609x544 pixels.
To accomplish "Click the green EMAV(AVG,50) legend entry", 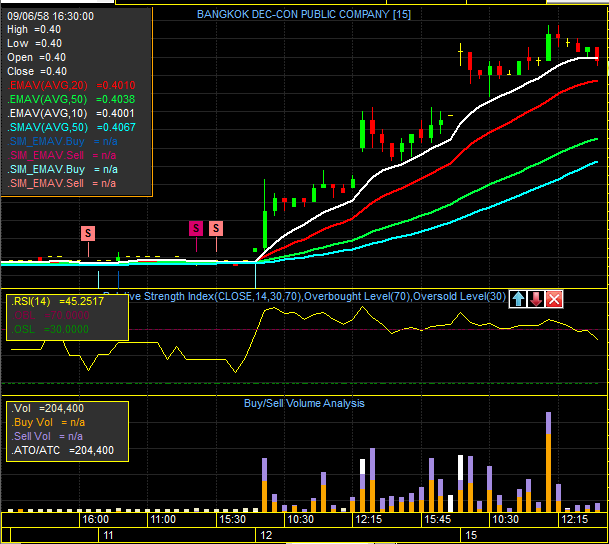I will [71, 99].
